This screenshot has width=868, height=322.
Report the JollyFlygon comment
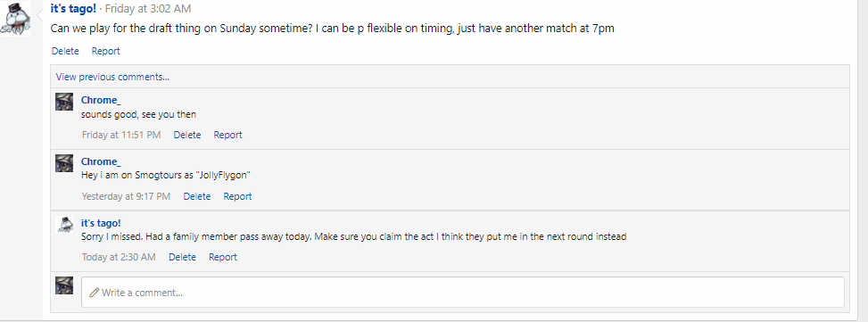237,196
